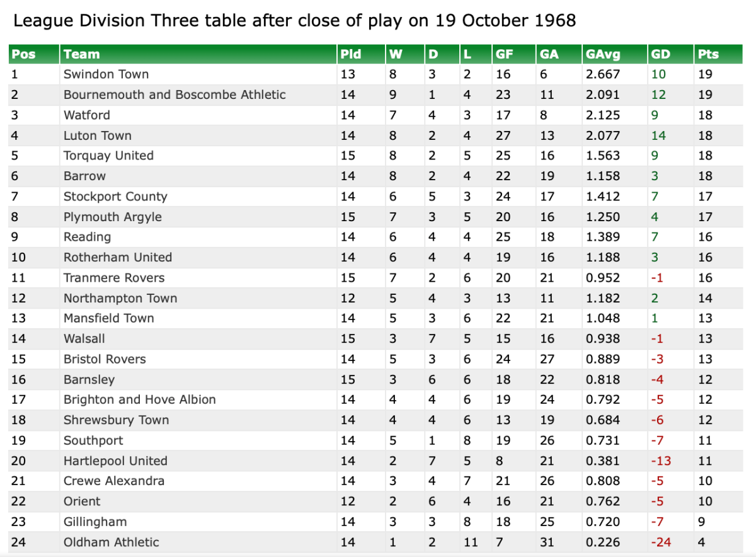Click the Pld column header
Screen dimensions: 756x557
pos(350,54)
